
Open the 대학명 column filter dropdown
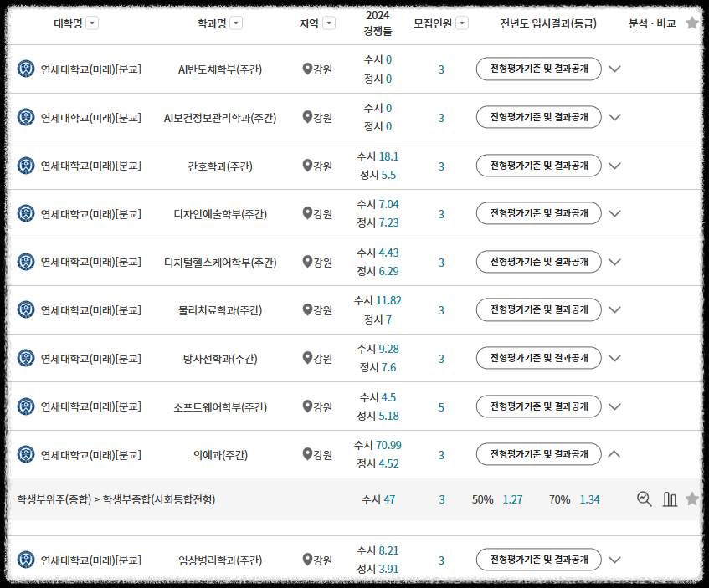tap(92, 23)
